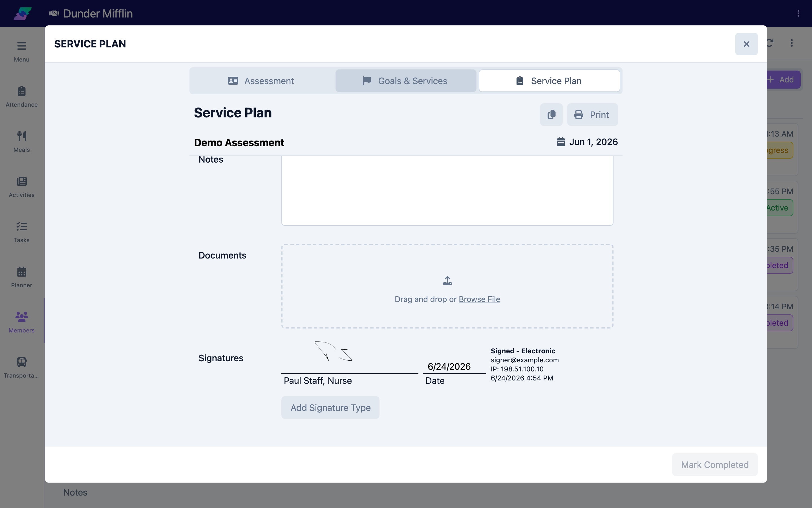Close the Service Plan dialog
This screenshot has height=508, width=812.
[x=746, y=44]
